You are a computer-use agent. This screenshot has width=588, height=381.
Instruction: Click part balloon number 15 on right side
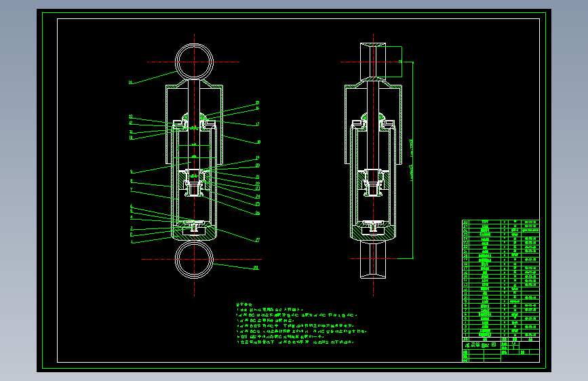click(257, 103)
